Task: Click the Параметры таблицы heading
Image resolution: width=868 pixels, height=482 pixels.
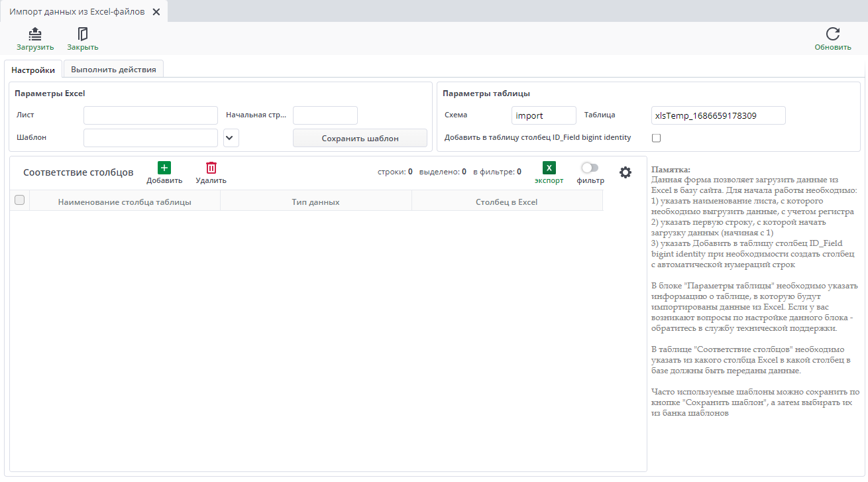Action: pos(486,93)
